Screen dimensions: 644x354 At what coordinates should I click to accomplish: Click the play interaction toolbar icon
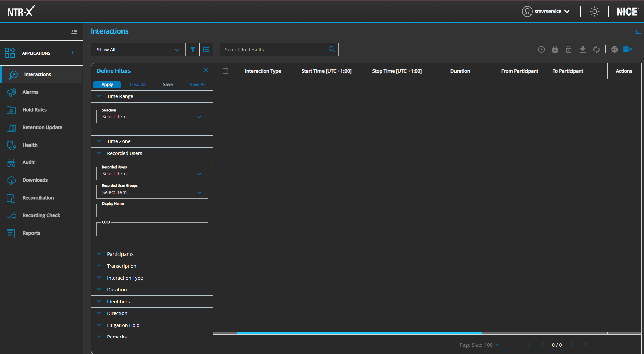[541, 49]
